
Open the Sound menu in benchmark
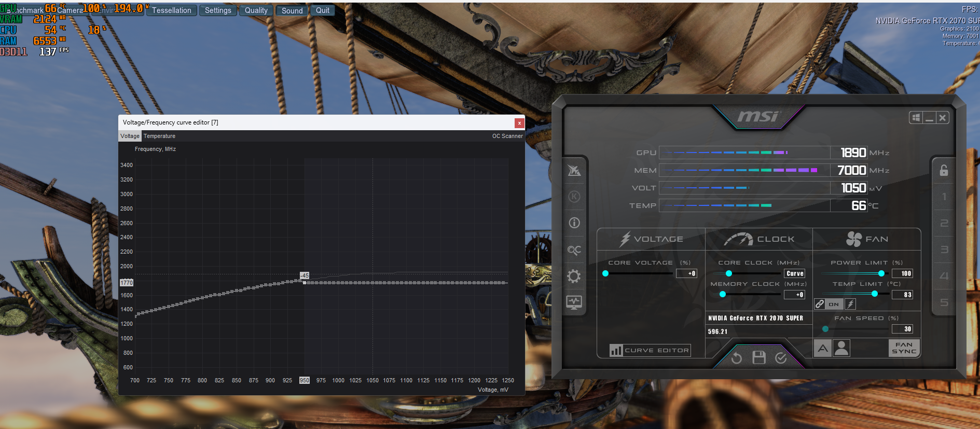coord(292,10)
